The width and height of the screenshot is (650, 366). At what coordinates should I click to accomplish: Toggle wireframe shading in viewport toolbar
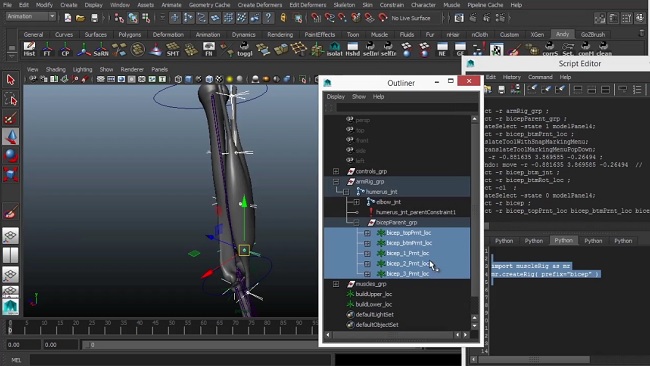coord(178,79)
